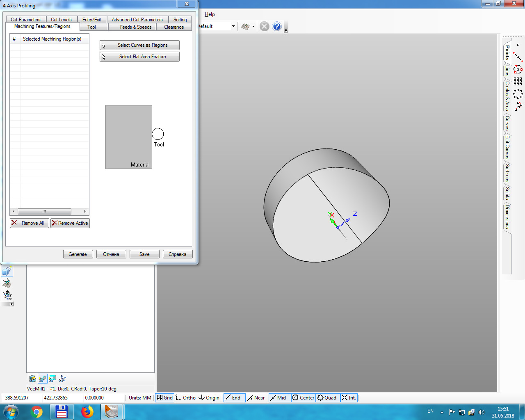This screenshot has width=525, height=420.
Task: Open the Lines geometry tab
Action: click(x=507, y=71)
